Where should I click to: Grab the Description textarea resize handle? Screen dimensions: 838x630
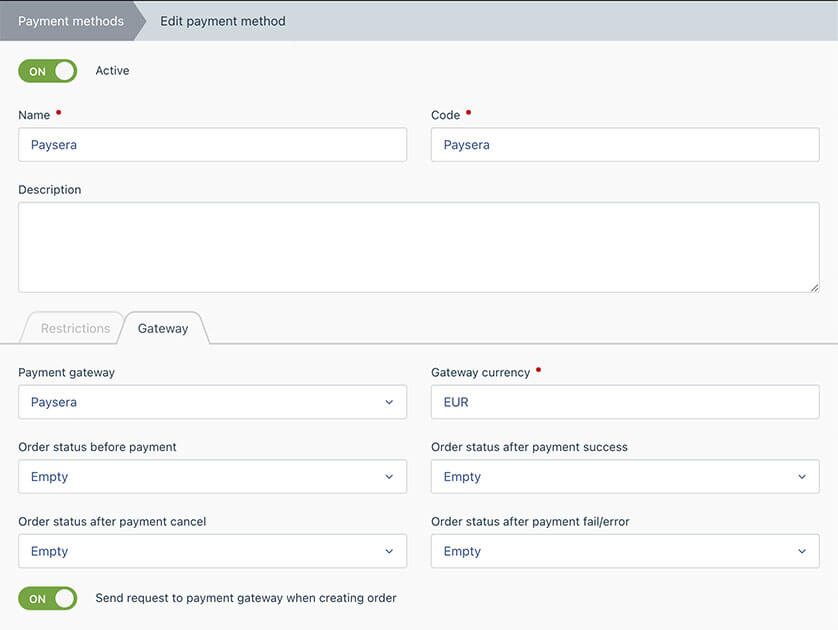[814, 287]
